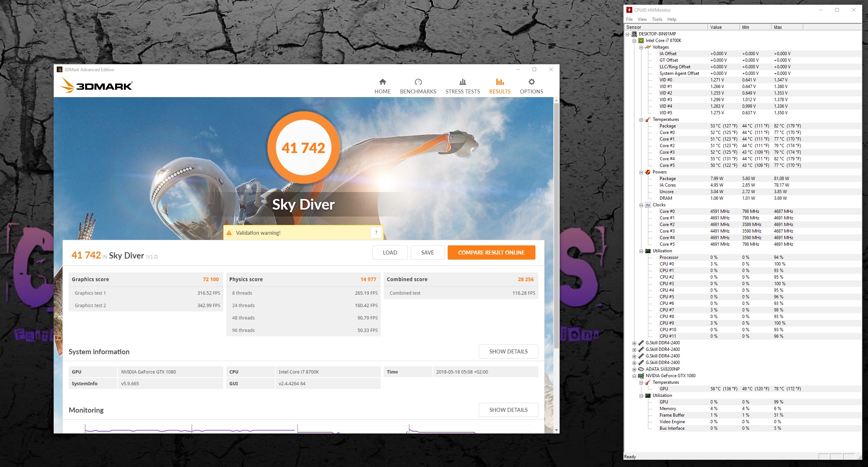The image size is (868, 467).
Task: Click the LOAD button
Action: click(390, 252)
